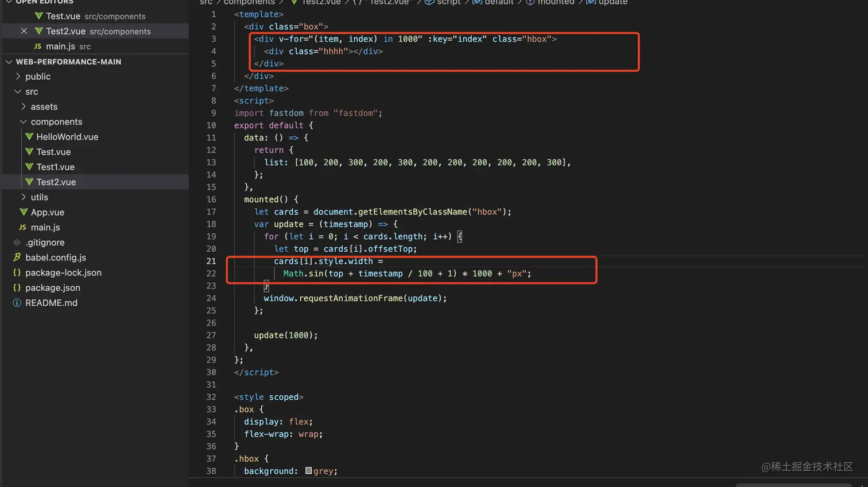This screenshot has height=487, width=868.
Task: Click the braces icon beside package.json
Action: (17, 287)
